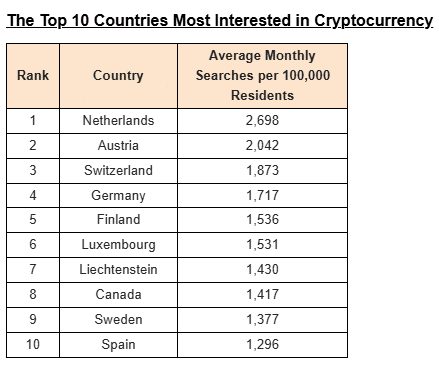This screenshot has height=366, width=439.
Task: Select rank number 10 cell
Action: (33, 345)
